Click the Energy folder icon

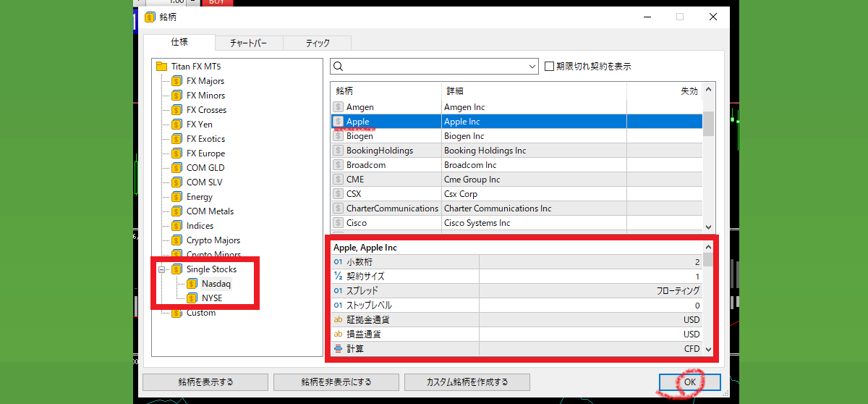tap(176, 197)
